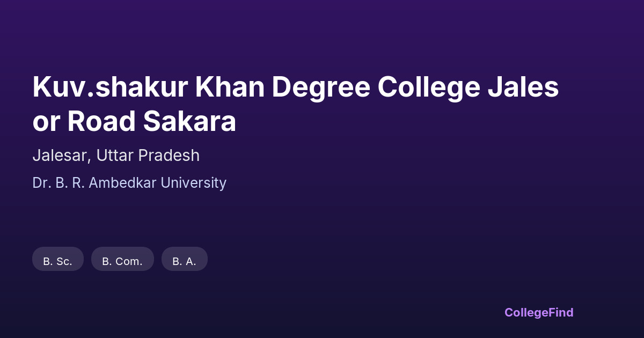Click the "or" starting the second title line
644x338 pixels.
(46, 122)
